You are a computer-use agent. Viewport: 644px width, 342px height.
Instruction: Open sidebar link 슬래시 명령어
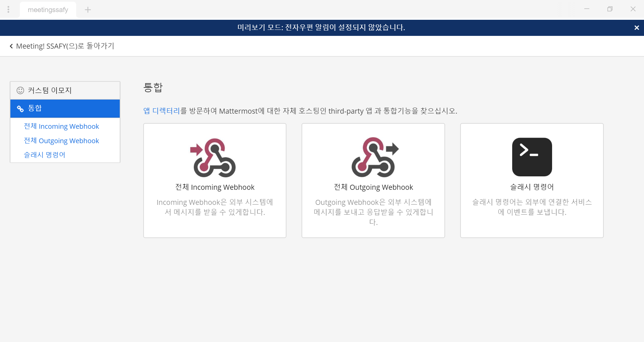click(x=45, y=155)
